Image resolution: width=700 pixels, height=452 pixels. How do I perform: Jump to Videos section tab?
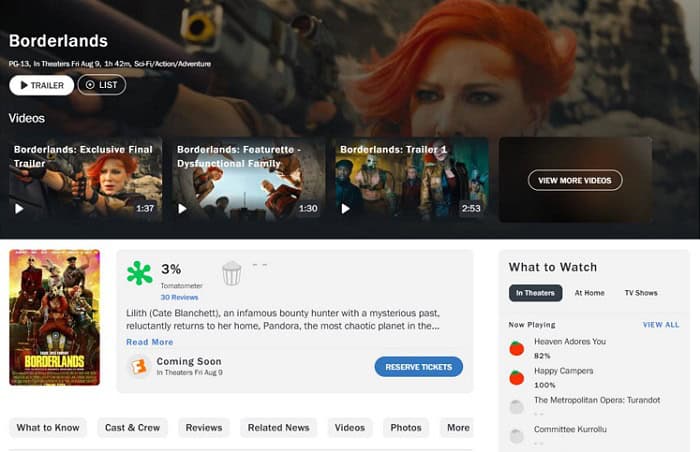click(x=350, y=428)
